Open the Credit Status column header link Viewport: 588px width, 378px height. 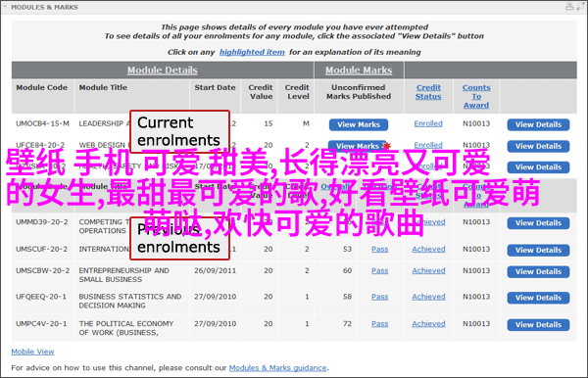428,92
